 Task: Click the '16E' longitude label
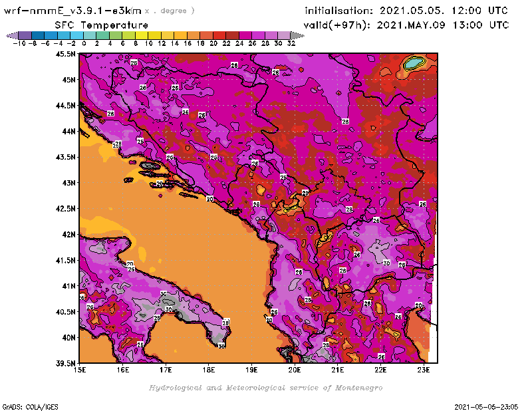click(x=123, y=370)
